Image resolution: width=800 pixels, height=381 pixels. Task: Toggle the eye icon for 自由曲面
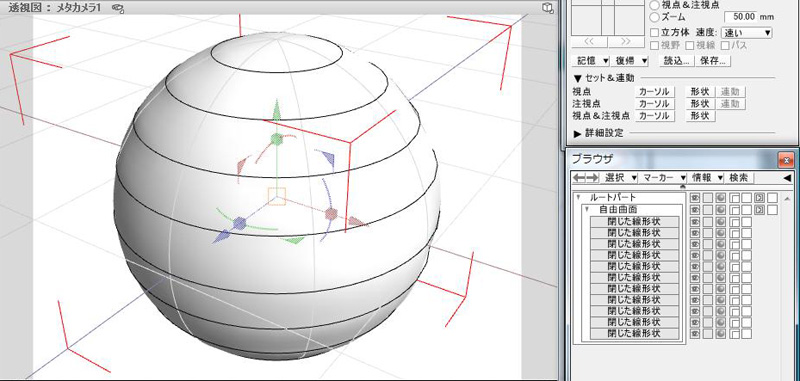694,209
